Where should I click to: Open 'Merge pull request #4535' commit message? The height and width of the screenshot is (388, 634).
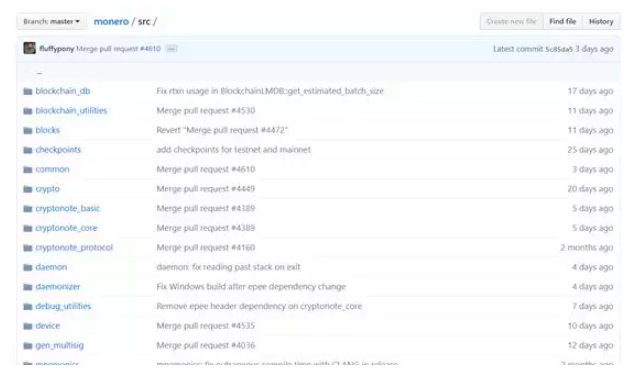pos(206,326)
